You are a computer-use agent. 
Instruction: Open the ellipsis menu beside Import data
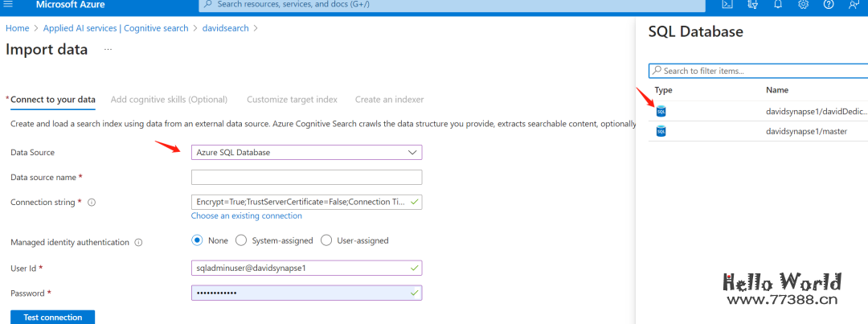click(108, 50)
